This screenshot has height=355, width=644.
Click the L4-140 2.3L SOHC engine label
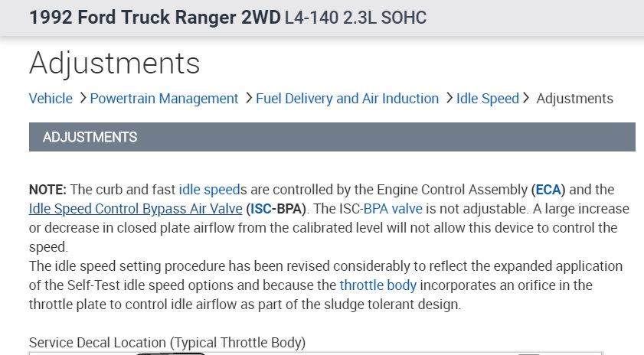pos(355,18)
